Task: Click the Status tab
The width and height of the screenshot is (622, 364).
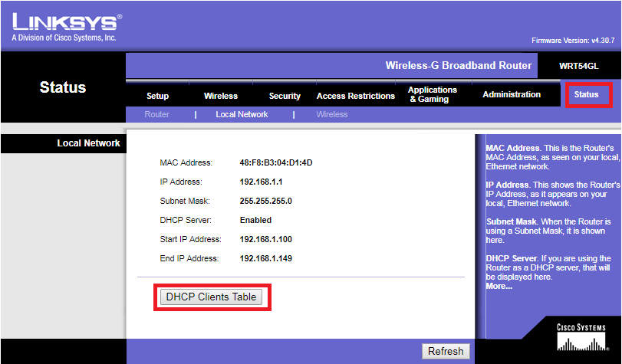Action: (586, 94)
